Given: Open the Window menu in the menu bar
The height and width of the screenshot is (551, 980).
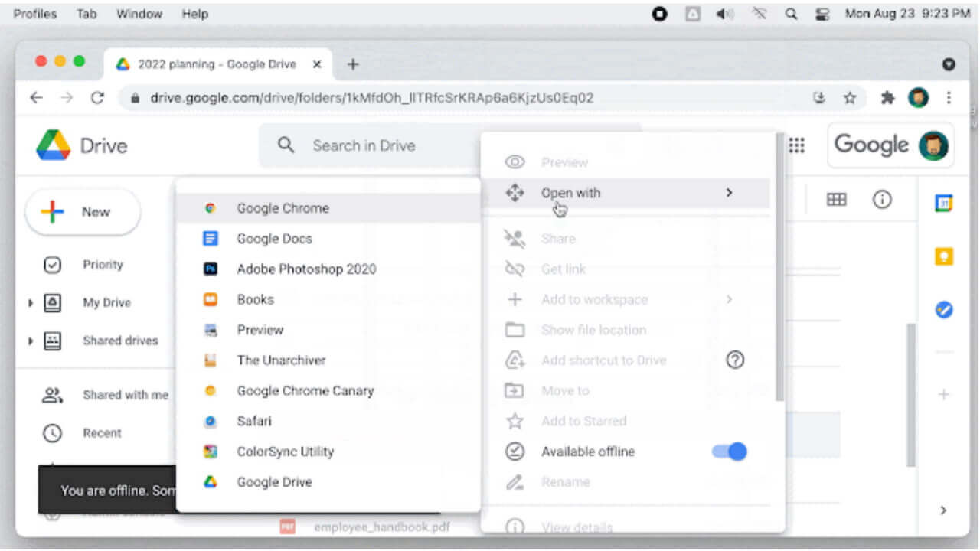Looking at the screenshot, I should pos(139,13).
